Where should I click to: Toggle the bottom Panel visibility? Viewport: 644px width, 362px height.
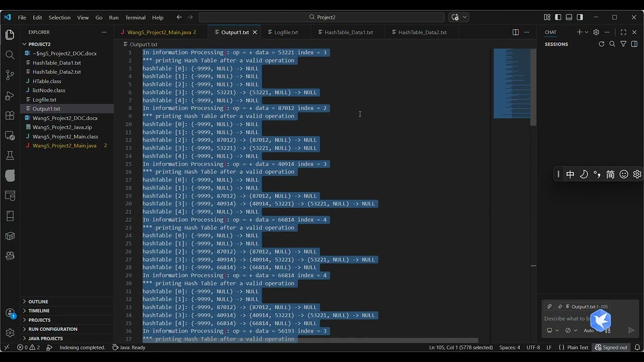coord(569,17)
